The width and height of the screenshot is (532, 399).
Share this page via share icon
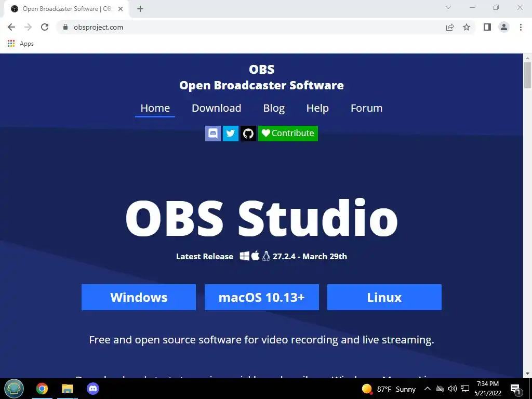(450, 27)
